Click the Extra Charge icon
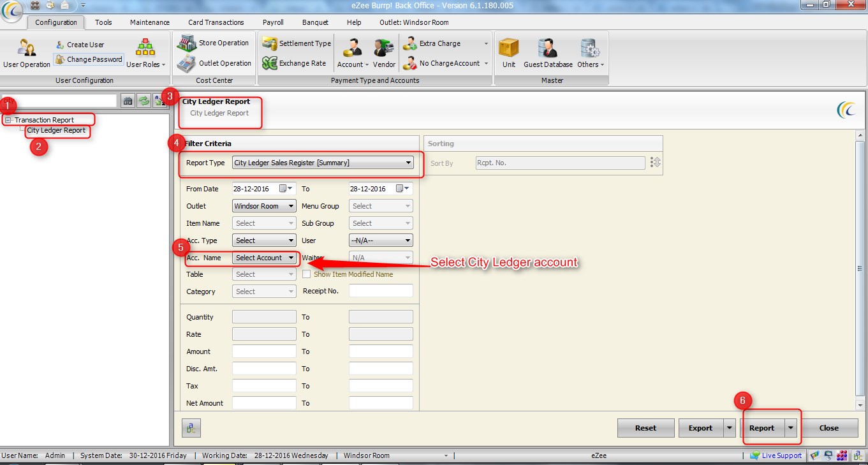Screen dimensions: 868x465 (409, 43)
